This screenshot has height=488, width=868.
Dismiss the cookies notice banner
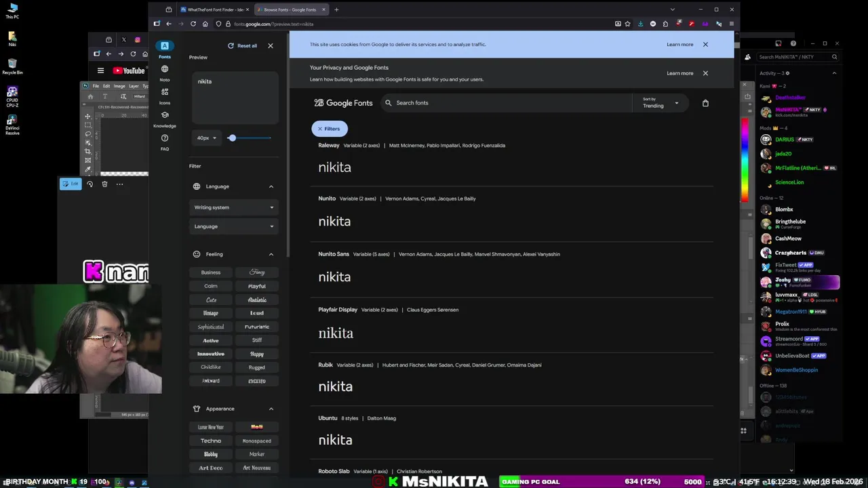pos(705,45)
